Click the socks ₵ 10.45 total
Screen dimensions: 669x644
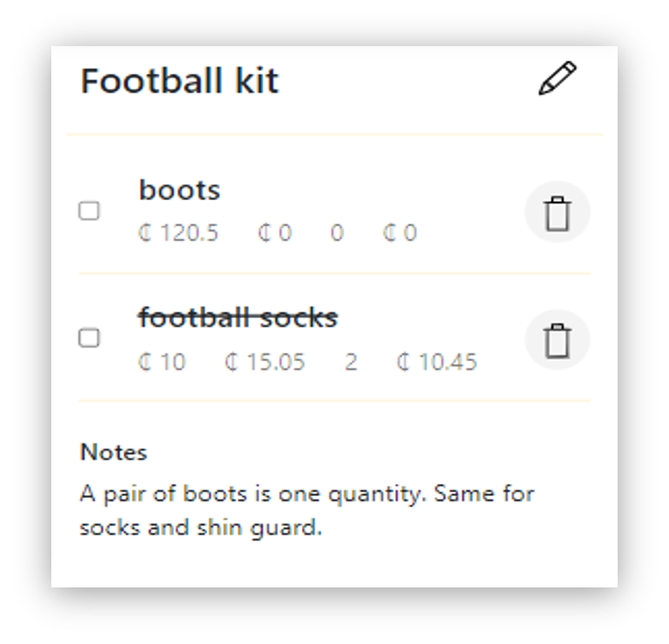coord(437,362)
